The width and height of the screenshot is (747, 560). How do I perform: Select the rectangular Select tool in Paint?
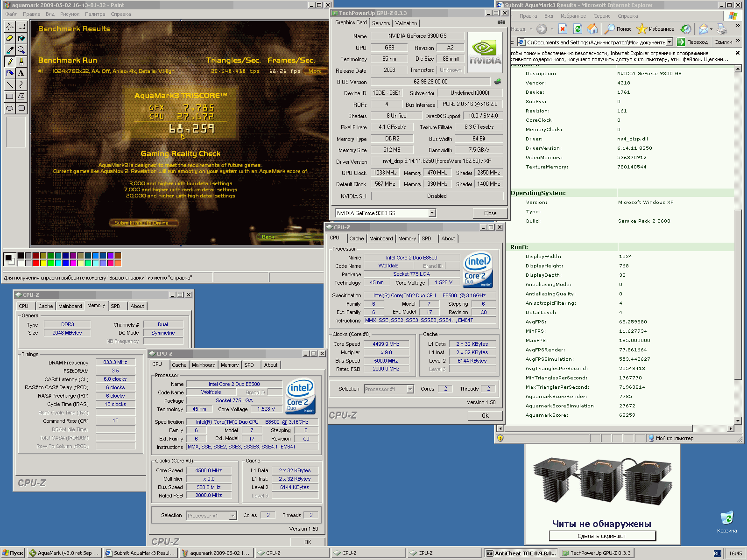click(21, 27)
